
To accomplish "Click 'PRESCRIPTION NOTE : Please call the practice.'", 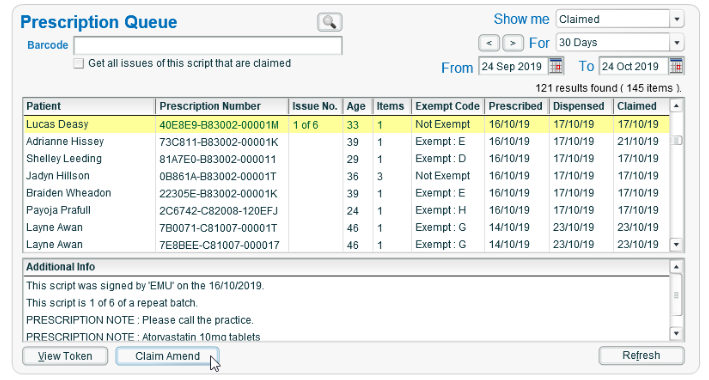I will (140, 320).
